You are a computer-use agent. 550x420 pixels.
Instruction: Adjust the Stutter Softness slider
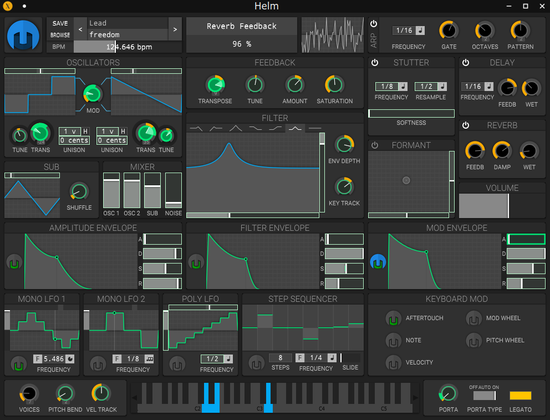(x=411, y=113)
